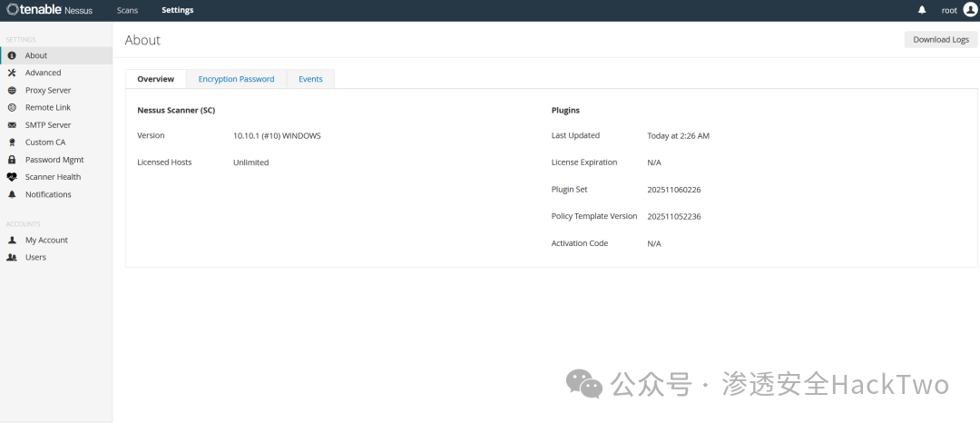This screenshot has height=423, width=980.
Task: Click the Users group icon
Action: pyautogui.click(x=12, y=258)
